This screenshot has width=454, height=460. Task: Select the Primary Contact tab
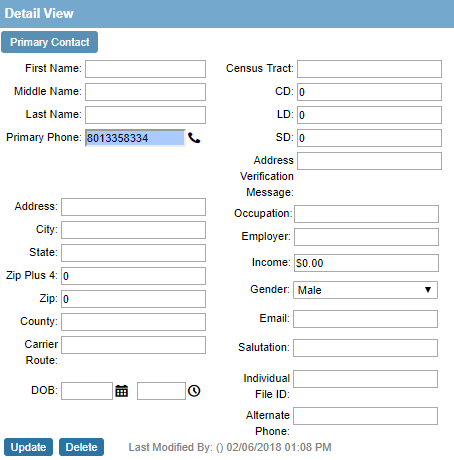pos(50,42)
